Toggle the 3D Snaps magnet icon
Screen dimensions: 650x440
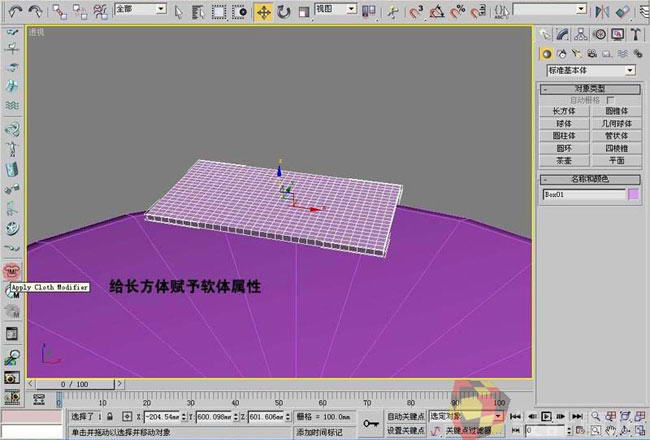point(416,12)
